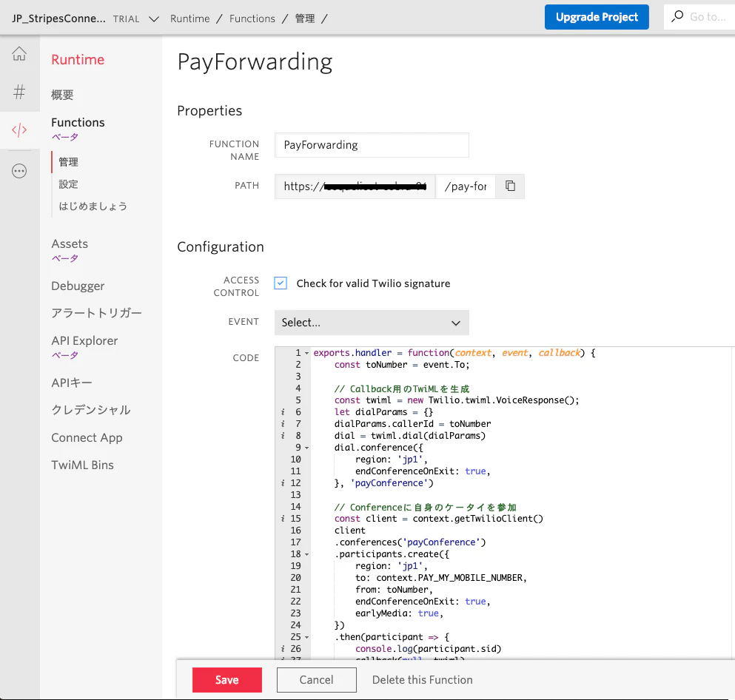Click the search magnifier icon
The height and width of the screenshot is (700, 735).
(x=677, y=17)
